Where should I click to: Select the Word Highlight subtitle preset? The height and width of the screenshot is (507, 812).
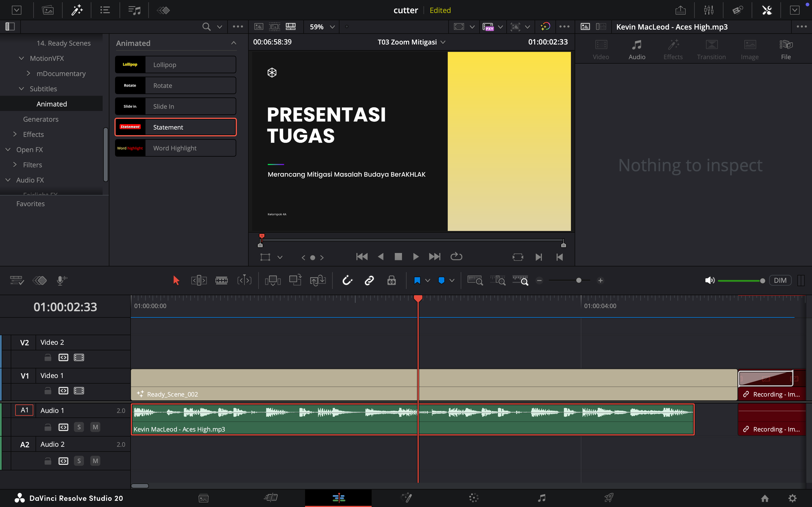pyautogui.click(x=175, y=148)
